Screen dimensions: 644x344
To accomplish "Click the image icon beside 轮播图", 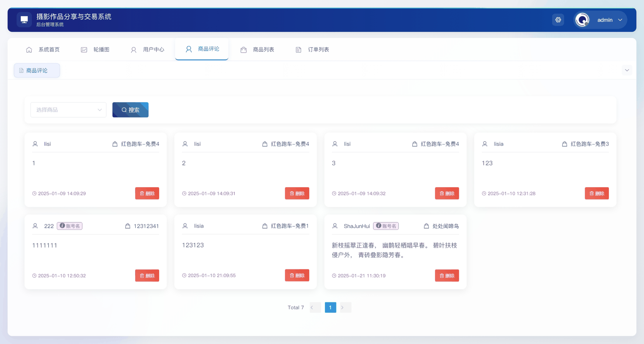I will click(84, 50).
